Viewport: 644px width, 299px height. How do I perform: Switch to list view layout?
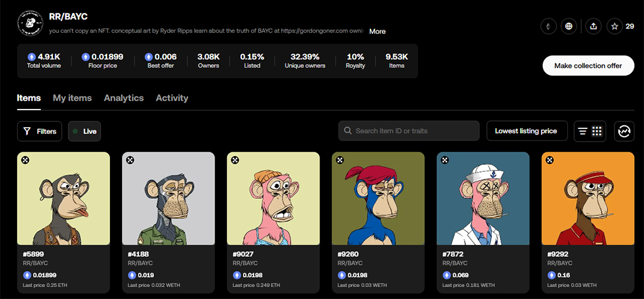pyautogui.click(x=583, y=131)
